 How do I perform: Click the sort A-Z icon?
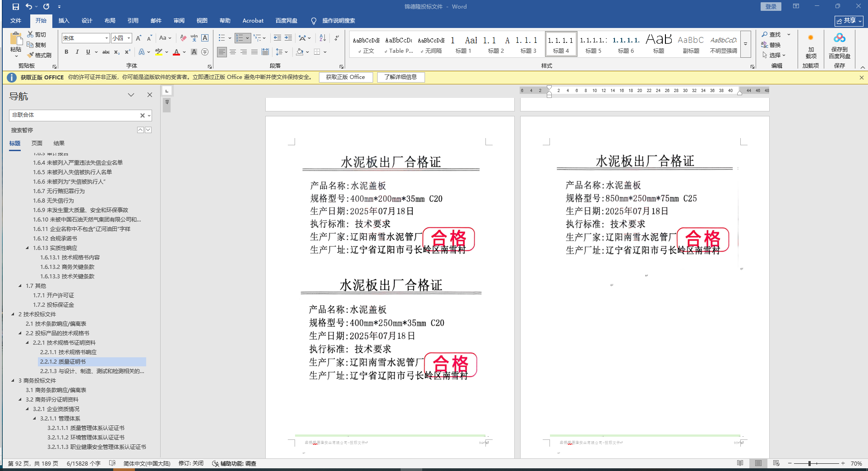tap(323, 38)
